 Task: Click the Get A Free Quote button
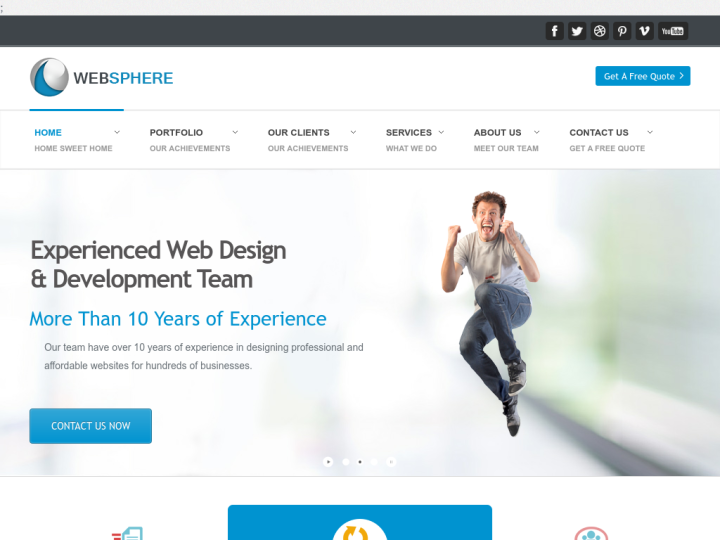click(643, 76)
